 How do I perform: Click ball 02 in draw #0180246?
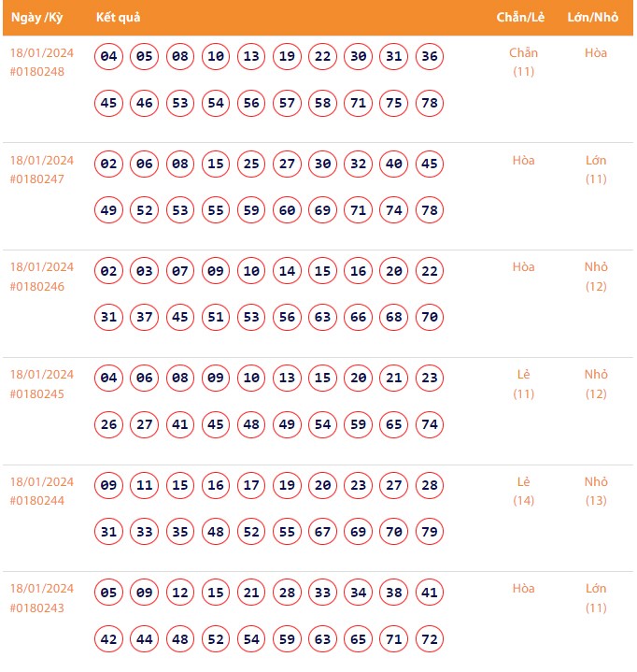(109, 271)
